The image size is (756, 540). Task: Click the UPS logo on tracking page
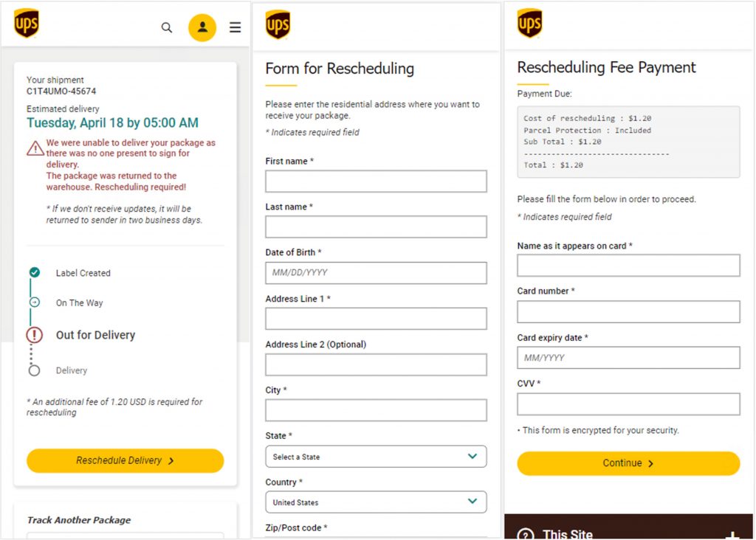(x=27, y=24)
